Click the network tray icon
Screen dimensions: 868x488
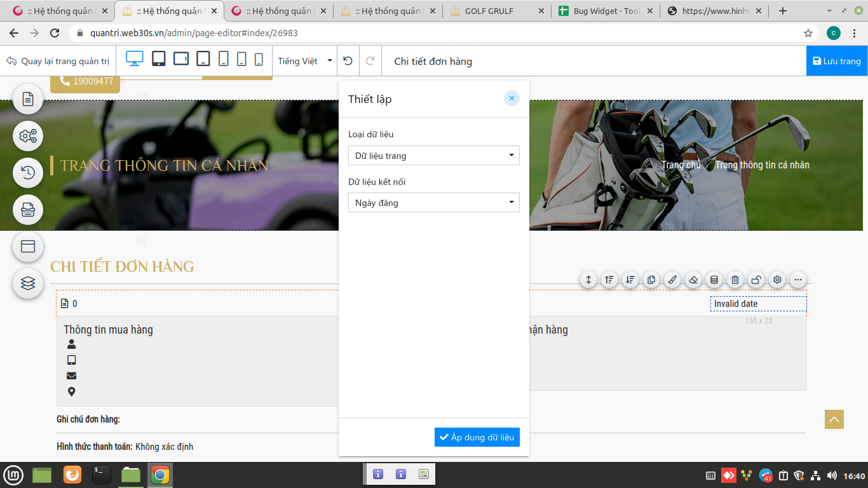(815, 475)
